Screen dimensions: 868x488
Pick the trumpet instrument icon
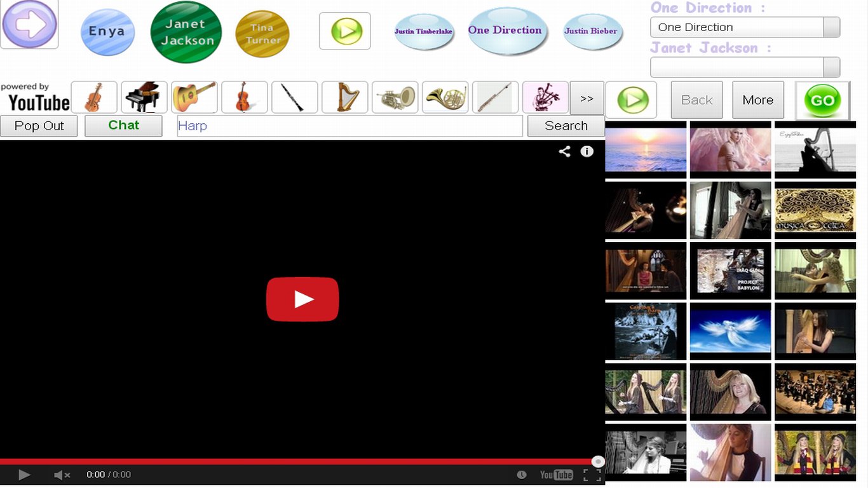[395, 97]
